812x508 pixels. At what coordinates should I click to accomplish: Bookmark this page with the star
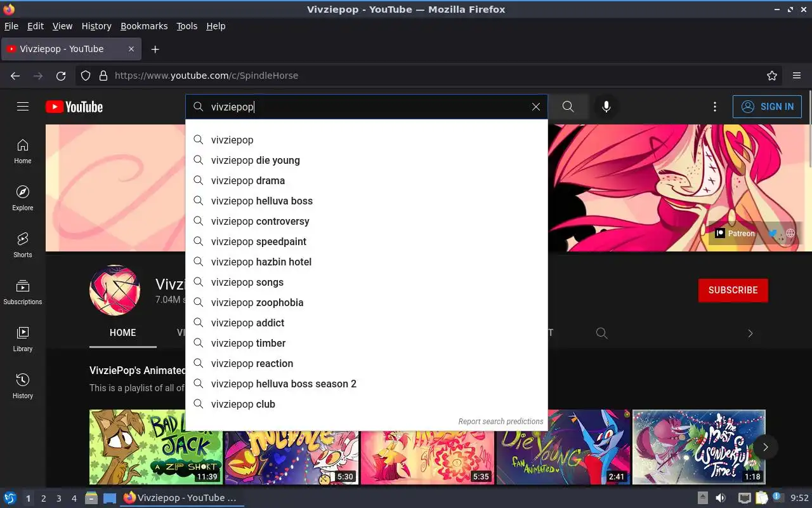pos(772,76)
